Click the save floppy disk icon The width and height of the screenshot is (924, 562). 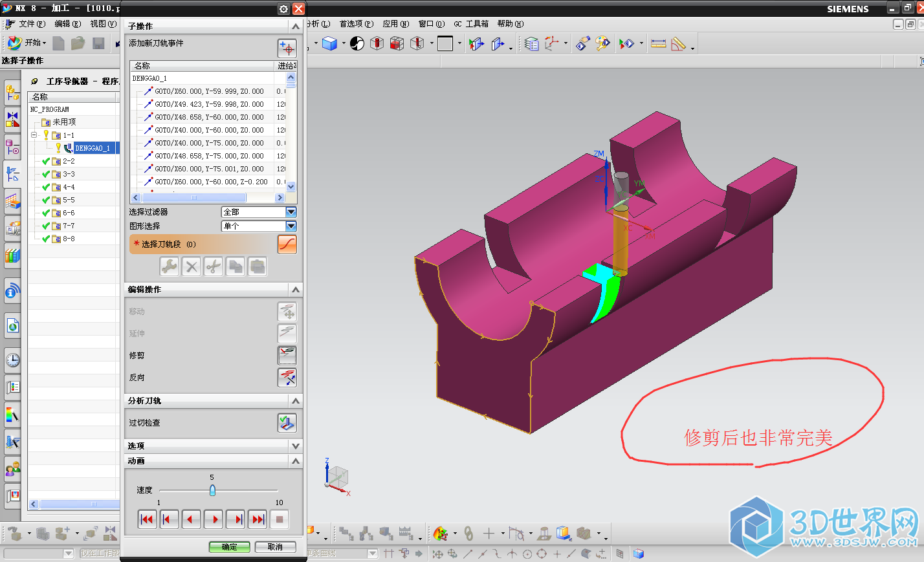pyautogui.click(x=98, y=43)
